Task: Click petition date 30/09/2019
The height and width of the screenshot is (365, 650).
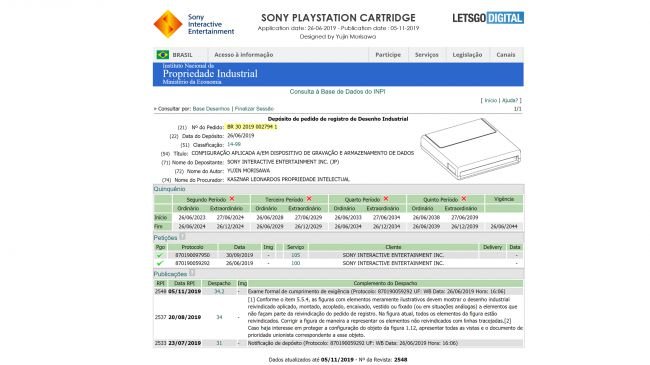Action: tap(239, 255)
